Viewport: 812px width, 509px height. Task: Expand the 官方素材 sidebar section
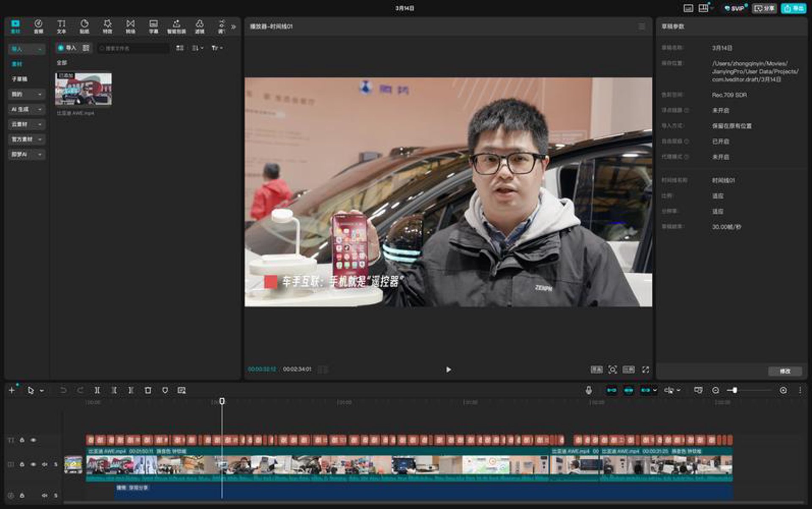click(27, 140)
